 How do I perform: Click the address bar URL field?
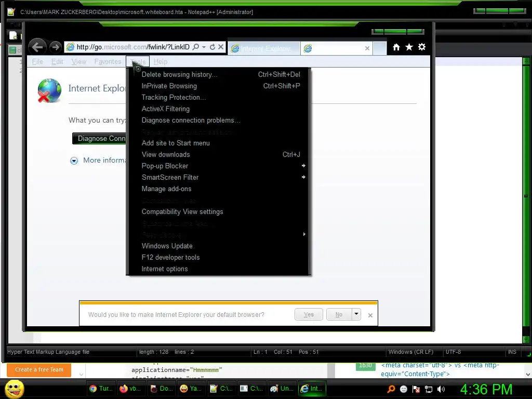pyautogui.click(x=133, y=47)
